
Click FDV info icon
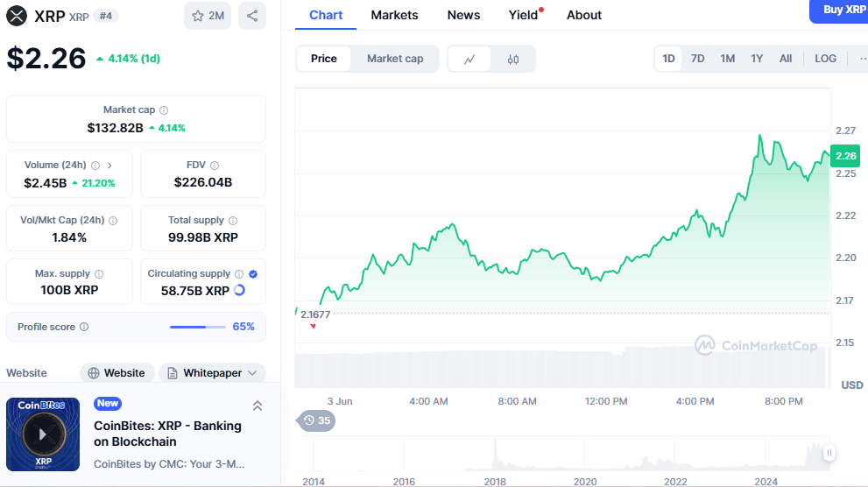click(x=215, y=166)
